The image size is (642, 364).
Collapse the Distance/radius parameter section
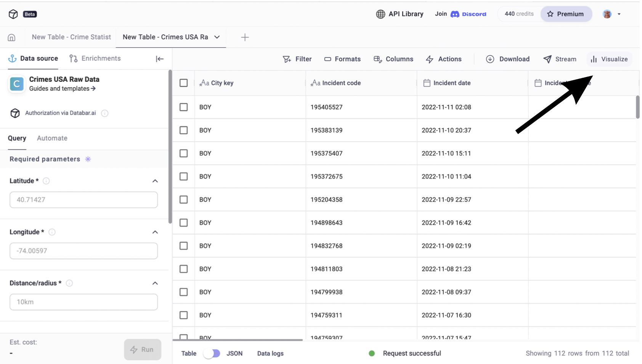pyautogui.click(x=155, y=283)
